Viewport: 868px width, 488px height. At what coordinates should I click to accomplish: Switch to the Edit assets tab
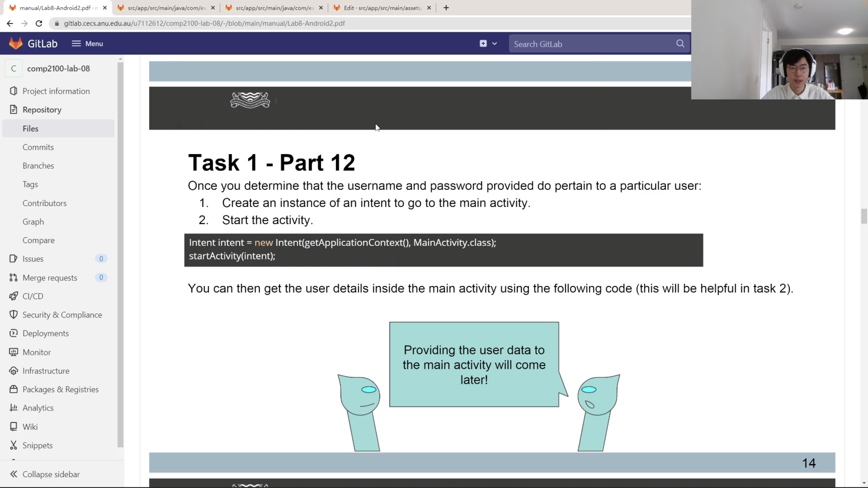pyautogui.click(x=382, y=8)
